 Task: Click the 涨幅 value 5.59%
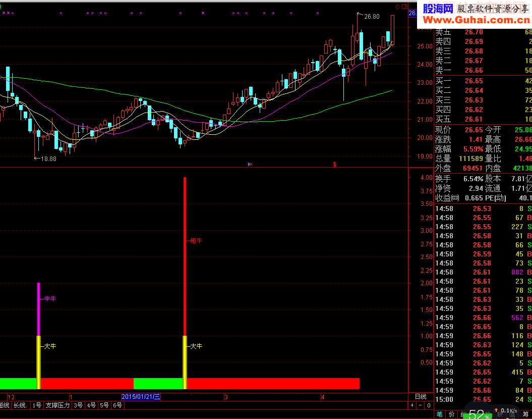(x=474, y=149)
